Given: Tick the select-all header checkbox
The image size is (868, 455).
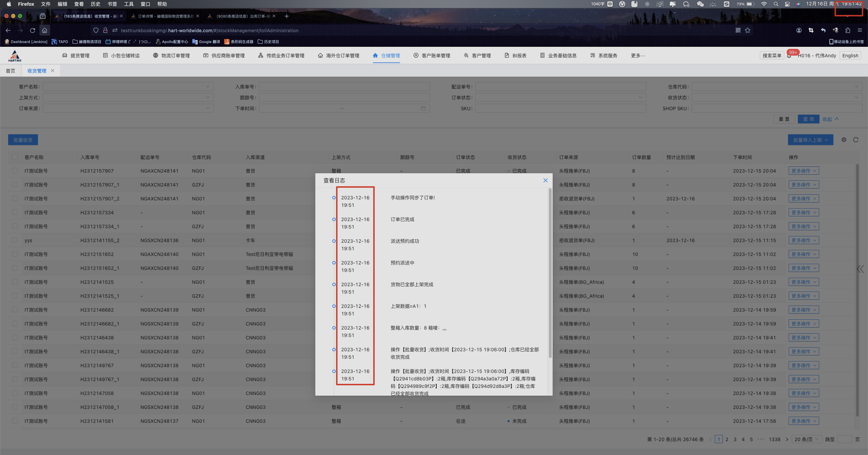Looking at the screenshot, I should (x=15, y=157).
